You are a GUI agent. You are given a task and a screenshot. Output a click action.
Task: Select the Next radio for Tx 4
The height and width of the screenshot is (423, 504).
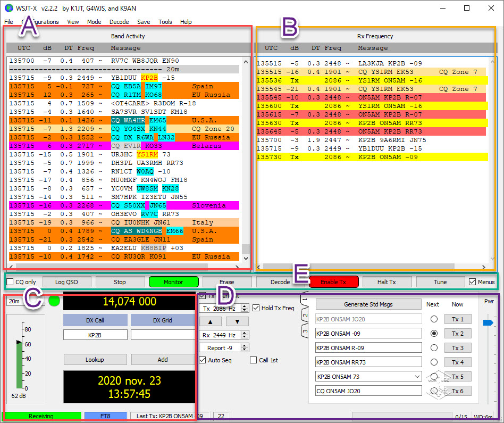tap(434, 362)
